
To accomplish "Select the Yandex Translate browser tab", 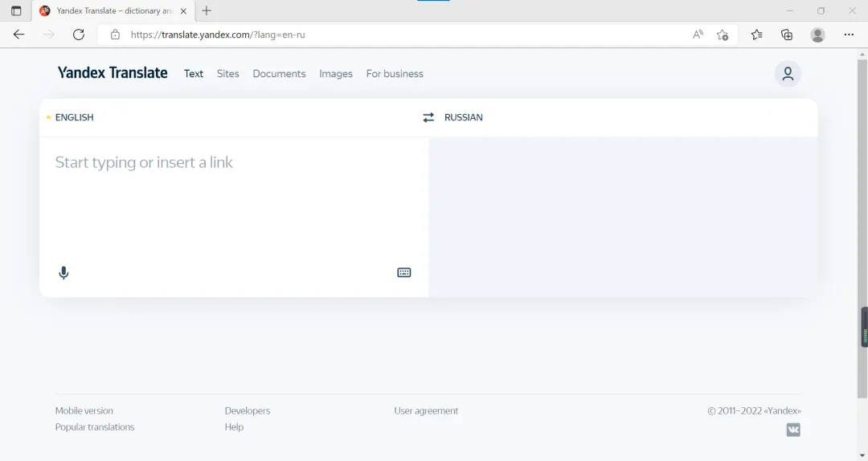I will coord(113,10).
